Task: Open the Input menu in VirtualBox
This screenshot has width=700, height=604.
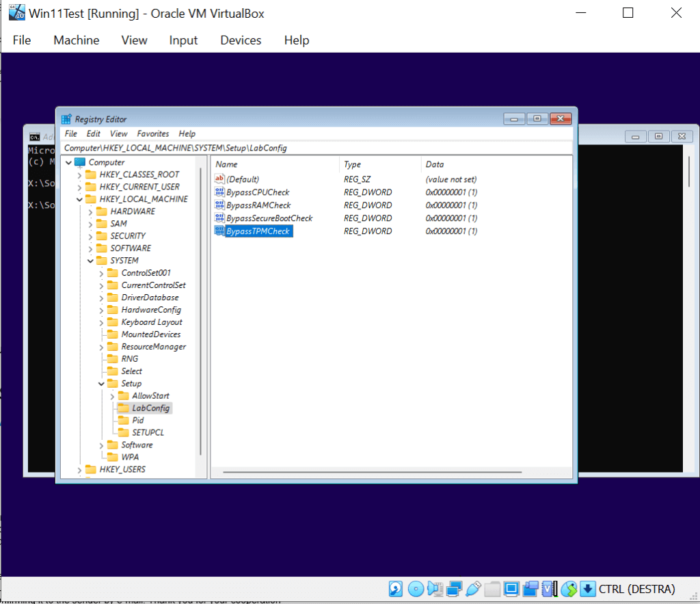Action: [x=183, y=40]
